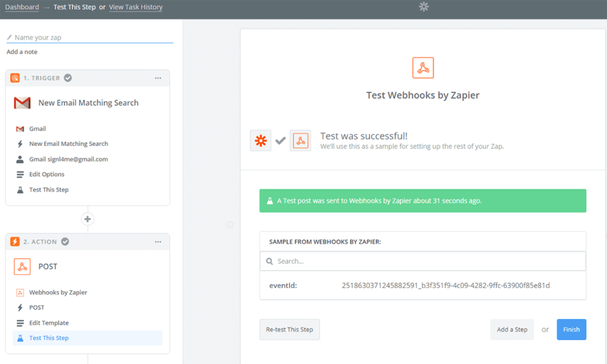The width and height of the screenshot is (607, 364).
Task: Click the pencil icon beside the zap name
Action: tap(9, 37)
